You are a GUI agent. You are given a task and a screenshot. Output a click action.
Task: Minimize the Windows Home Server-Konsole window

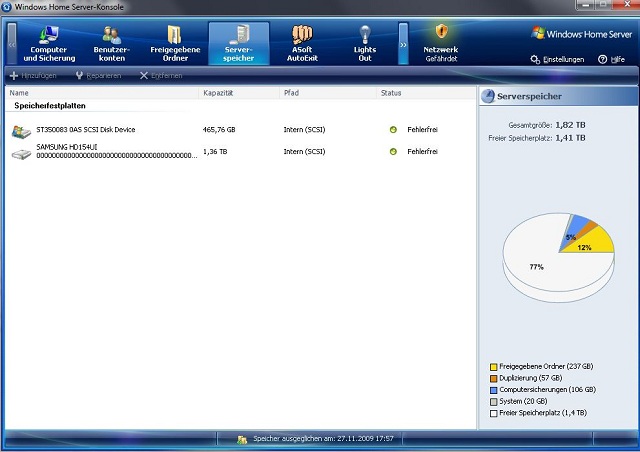586,4
